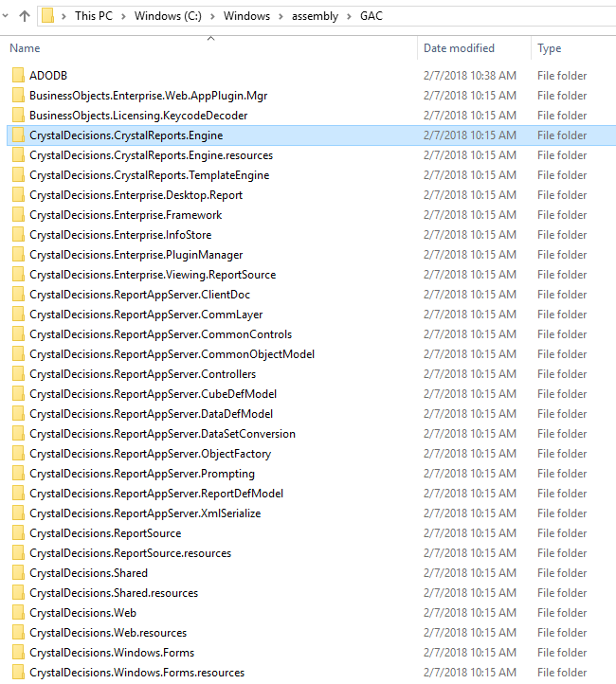Select CrystalDecisions.Windows.Forms folder name
The height and width of the screenshot is (684, 616).
(112, 653)
